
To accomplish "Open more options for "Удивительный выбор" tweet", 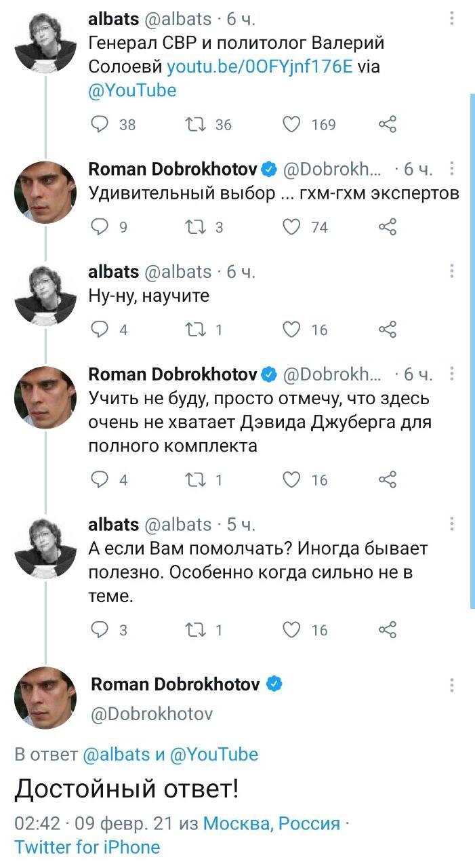I will 452,169.
